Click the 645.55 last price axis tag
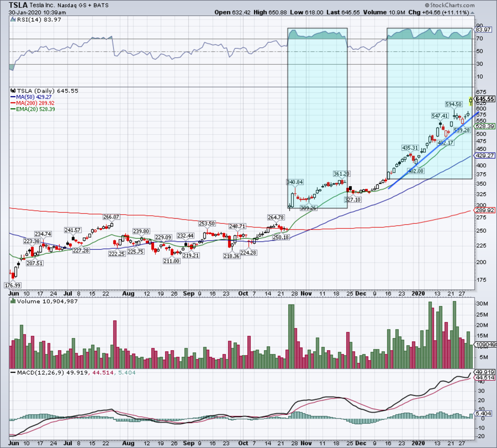Image resolution: width=497 pixels, height=448 pixels. point(485,99)
